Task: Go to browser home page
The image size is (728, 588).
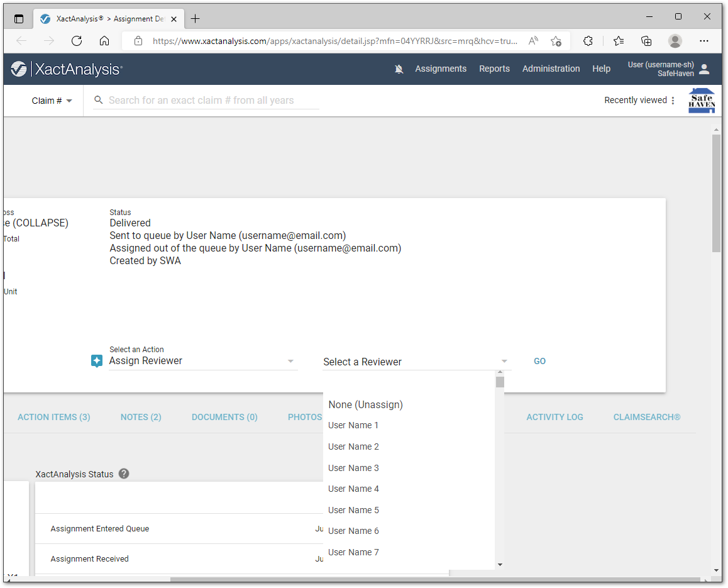Action: (104, 41)
